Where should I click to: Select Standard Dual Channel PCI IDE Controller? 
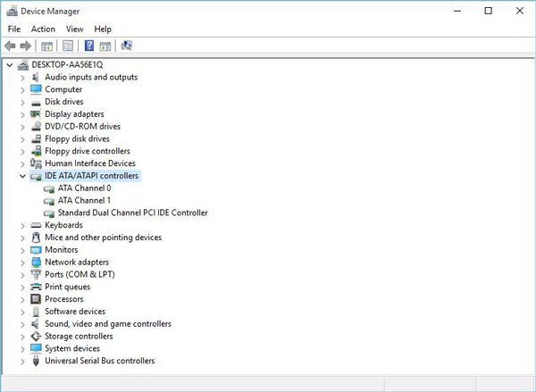click(x=132, y=213)
